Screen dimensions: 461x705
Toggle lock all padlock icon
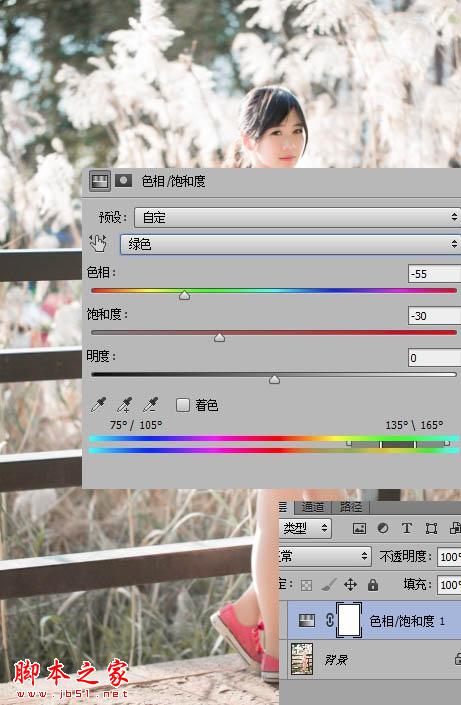pos(373,585)
